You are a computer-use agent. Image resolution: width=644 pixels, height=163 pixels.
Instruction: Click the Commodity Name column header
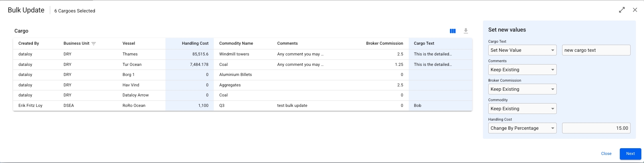[236, 43]
